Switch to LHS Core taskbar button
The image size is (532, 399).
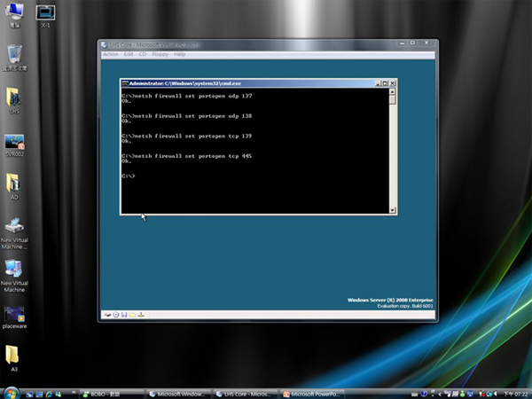pos(246,392)
